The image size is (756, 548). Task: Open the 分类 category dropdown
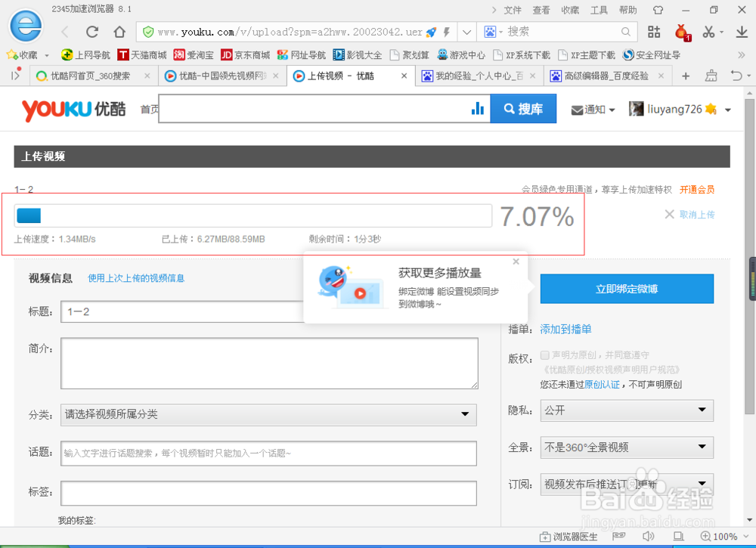pos(268,414)
